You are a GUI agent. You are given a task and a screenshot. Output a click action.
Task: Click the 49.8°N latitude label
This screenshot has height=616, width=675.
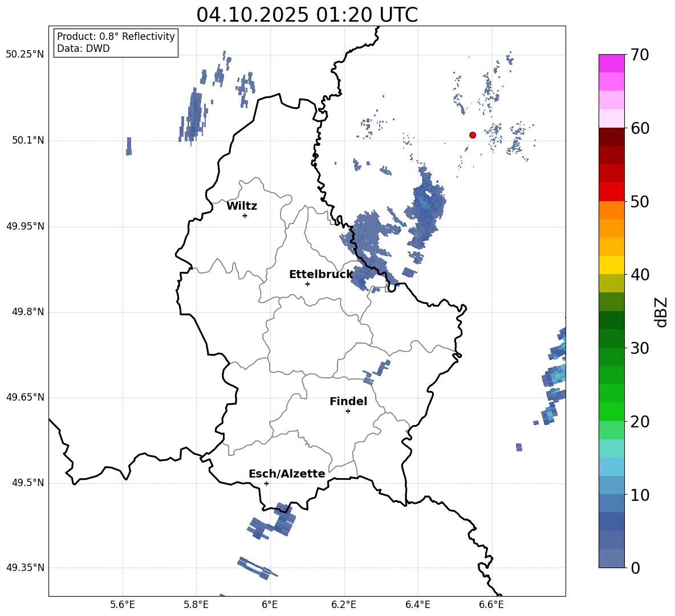pos(28,312)
